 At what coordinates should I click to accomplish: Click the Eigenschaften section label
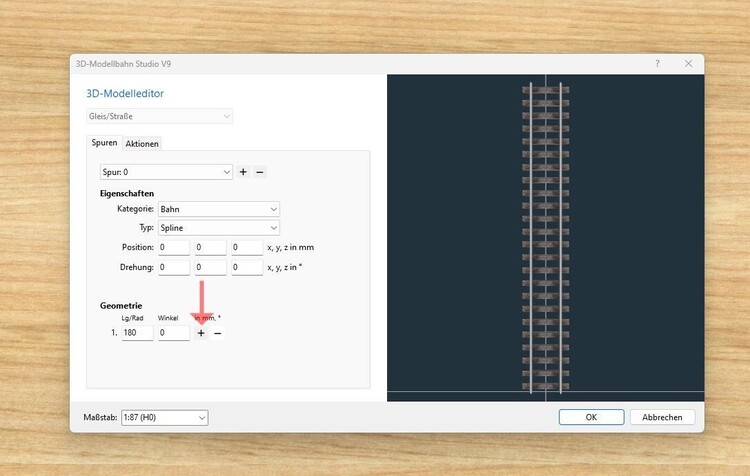pyautogui.click(x=127, y=193)
